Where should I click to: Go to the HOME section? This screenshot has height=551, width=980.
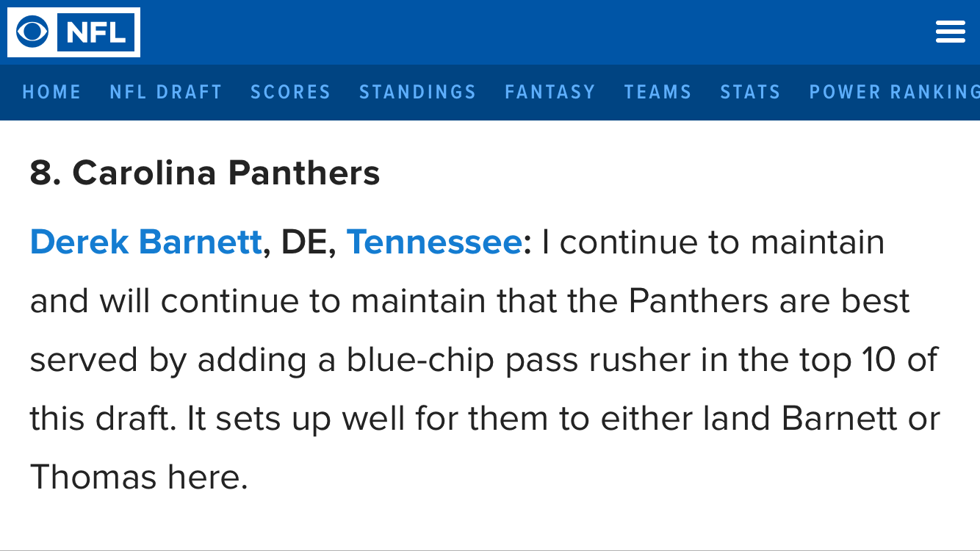click(52, 92)
